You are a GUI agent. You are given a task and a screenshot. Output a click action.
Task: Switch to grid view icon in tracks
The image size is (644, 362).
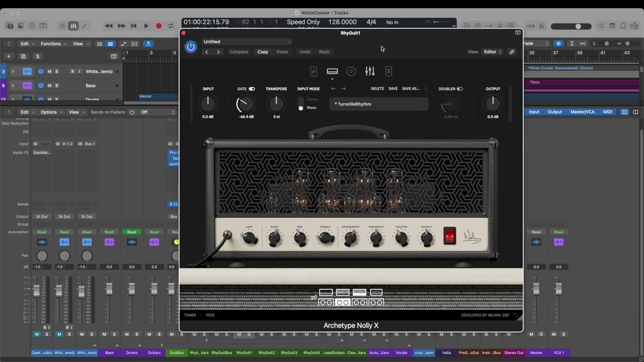(100, 44)
